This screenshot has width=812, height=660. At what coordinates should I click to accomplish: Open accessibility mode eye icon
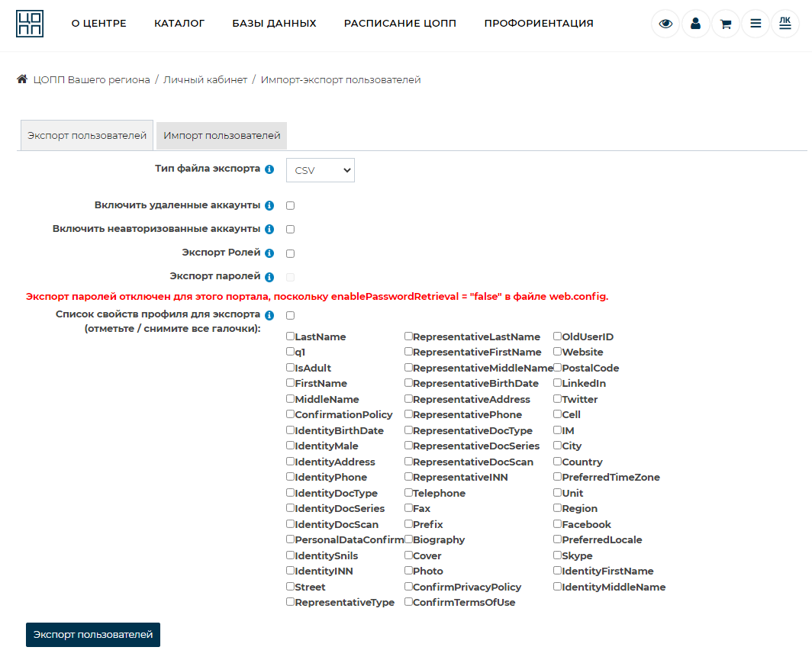pos(665,24)
